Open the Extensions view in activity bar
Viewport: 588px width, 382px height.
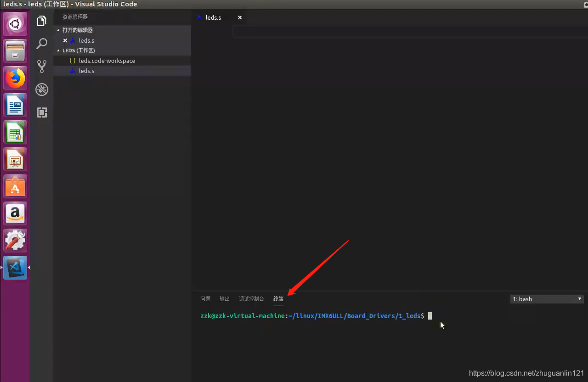click(x=42, y=112)
